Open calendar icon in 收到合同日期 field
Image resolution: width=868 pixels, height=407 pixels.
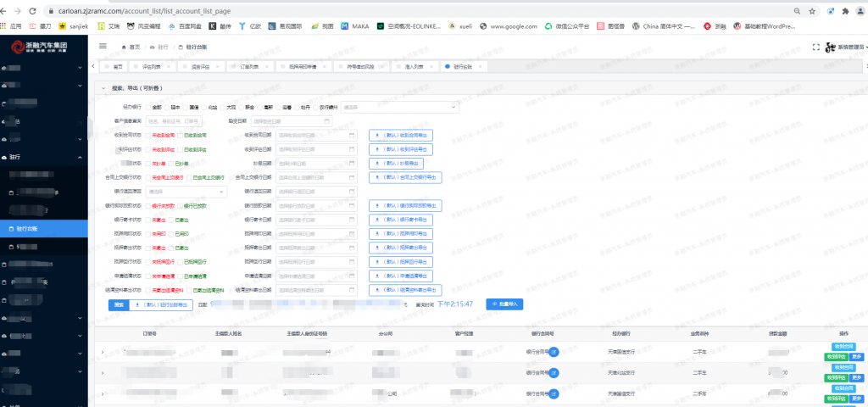tap(352, 135)
